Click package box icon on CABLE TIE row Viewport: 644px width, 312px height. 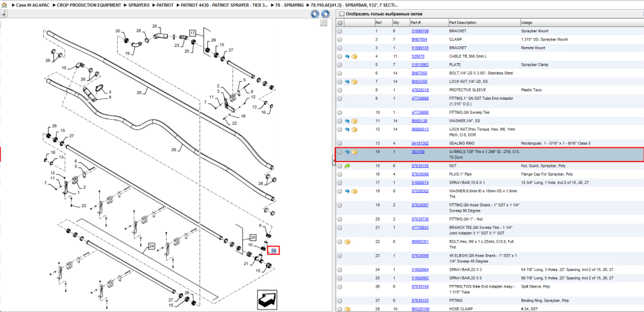354,56
